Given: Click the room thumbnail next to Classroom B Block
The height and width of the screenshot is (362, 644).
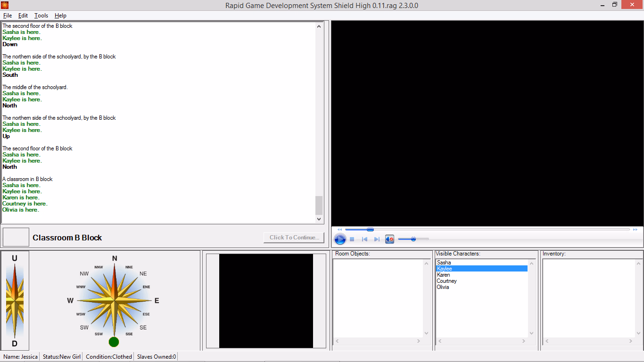Looking at the screenshot, I should pos(16,237).
